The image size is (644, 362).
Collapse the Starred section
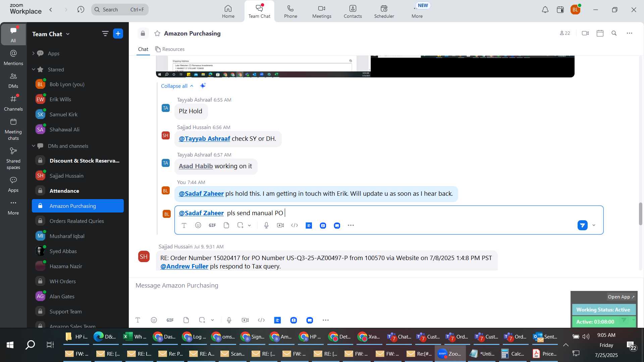33,69
